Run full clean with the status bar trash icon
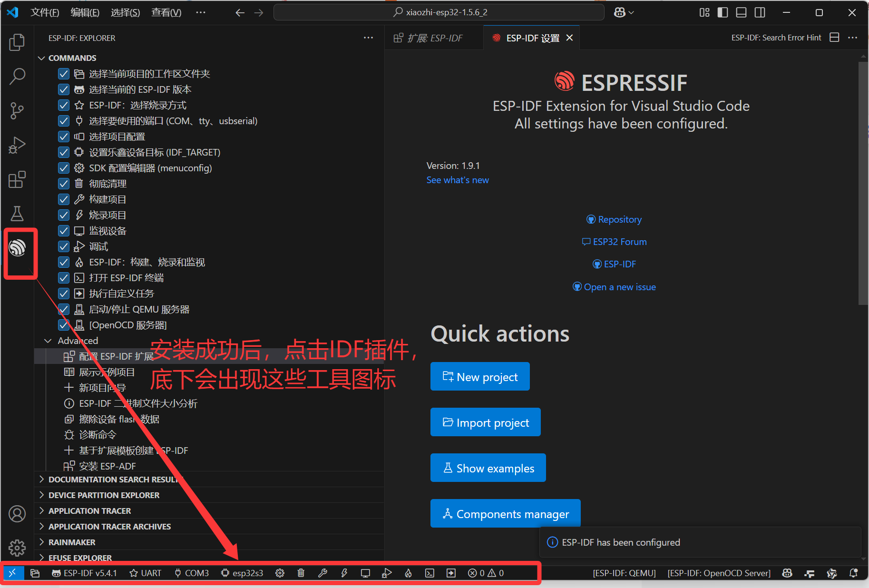 coord(301,573)
